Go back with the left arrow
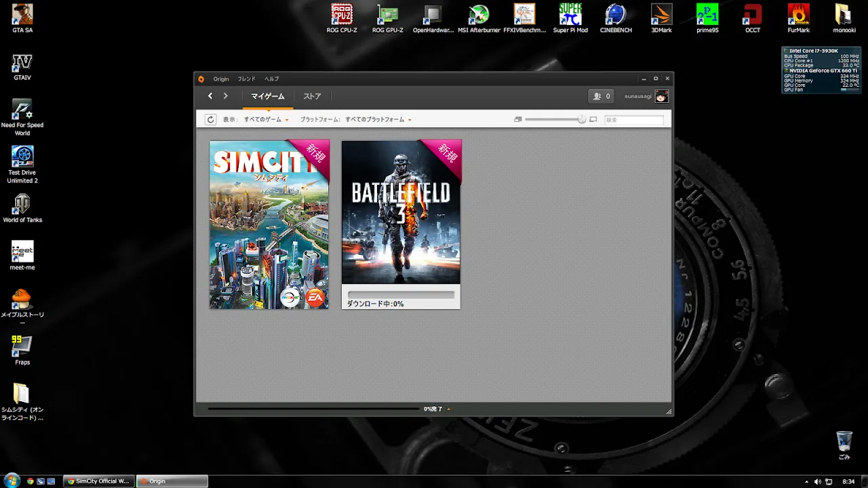The height and width of the screenshot is (488, 868). 210,96
